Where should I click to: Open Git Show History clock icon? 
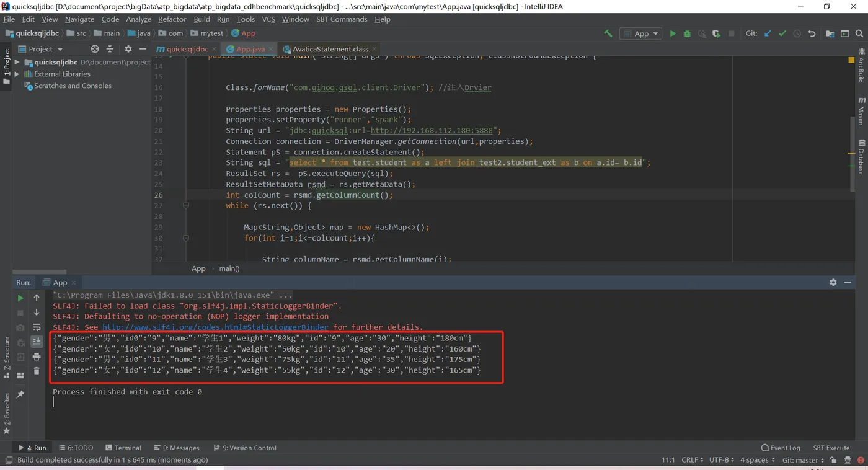[x=797, y=33]
